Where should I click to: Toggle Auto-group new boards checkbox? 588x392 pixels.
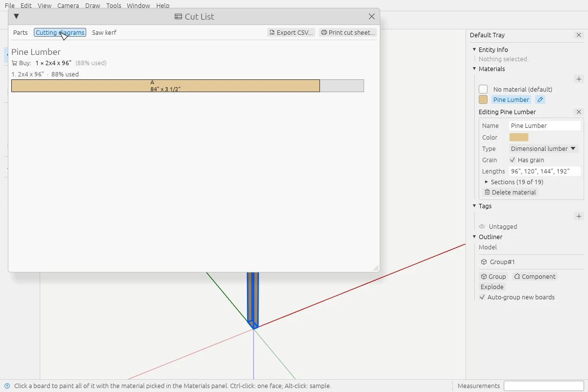pos(482,297)
